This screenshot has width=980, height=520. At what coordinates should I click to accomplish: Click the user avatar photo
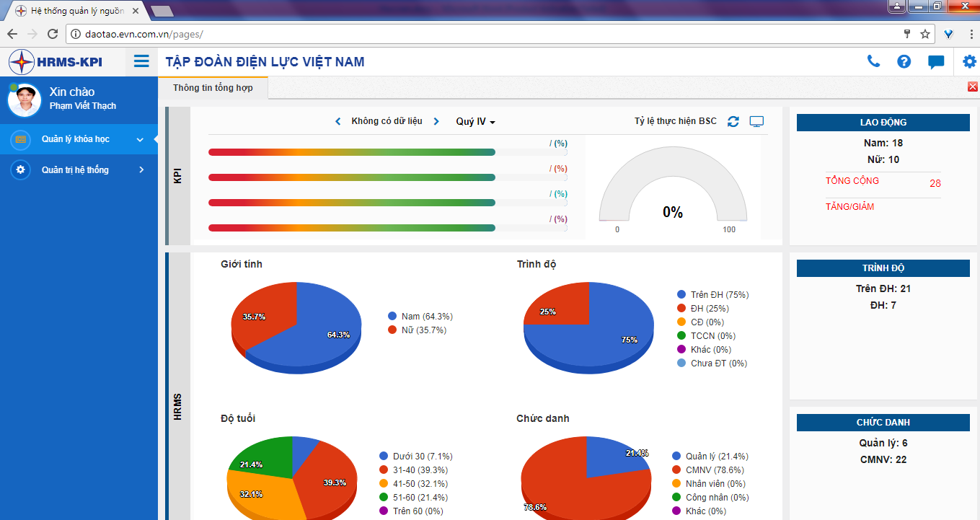25,100
